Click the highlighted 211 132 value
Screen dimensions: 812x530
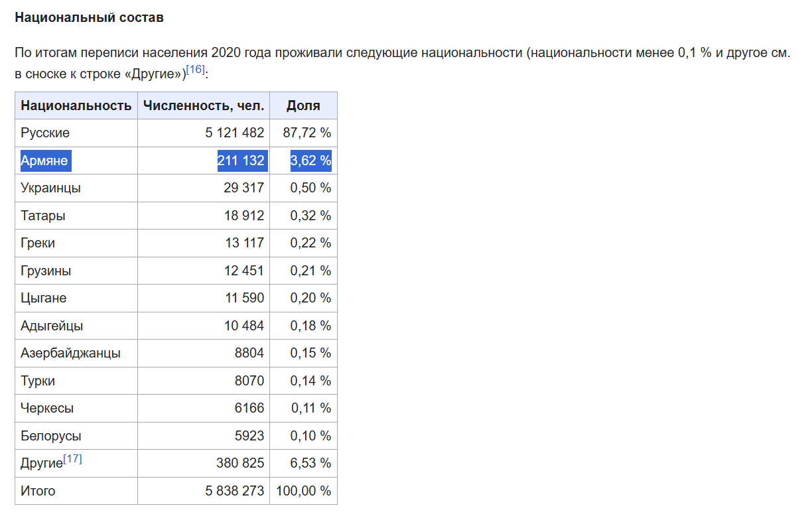(x=242, y=161)
